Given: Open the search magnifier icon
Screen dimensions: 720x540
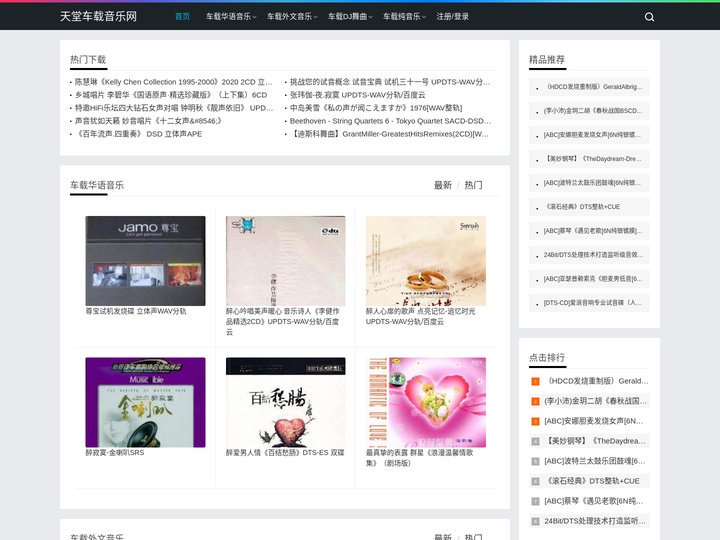Looking at the screenshot, I should [649, 17].
